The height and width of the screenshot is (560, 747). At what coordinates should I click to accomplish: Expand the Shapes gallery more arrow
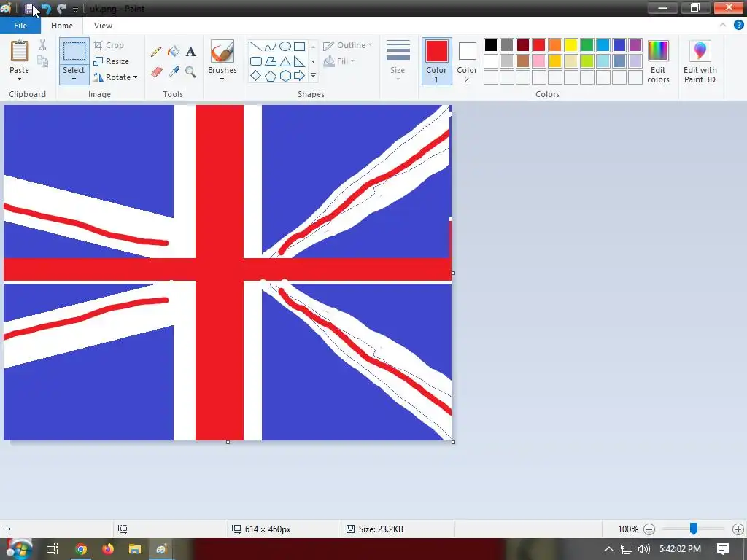pos(313,76)
